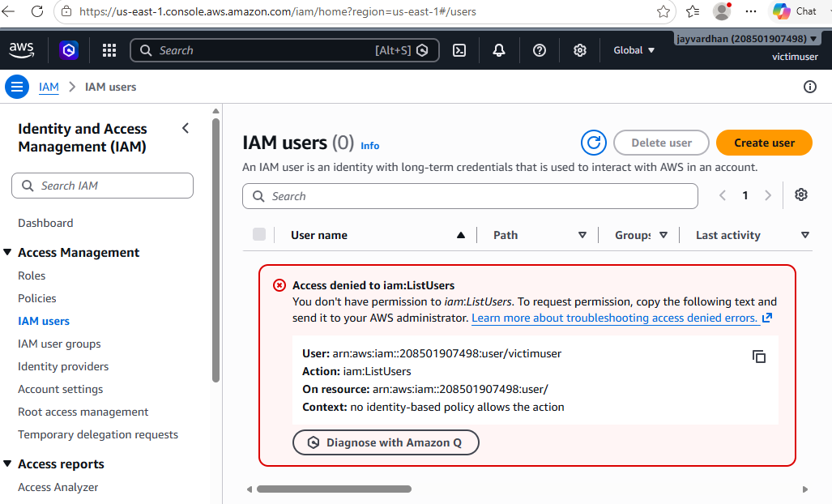Collapse the IAM side navigation panel
The width and height of the screenshot is (832, 504).
(x=186, y=128)
